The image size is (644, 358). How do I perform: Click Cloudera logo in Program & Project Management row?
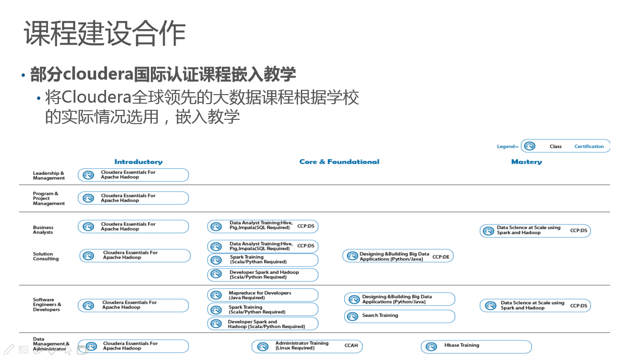[88, 198]
